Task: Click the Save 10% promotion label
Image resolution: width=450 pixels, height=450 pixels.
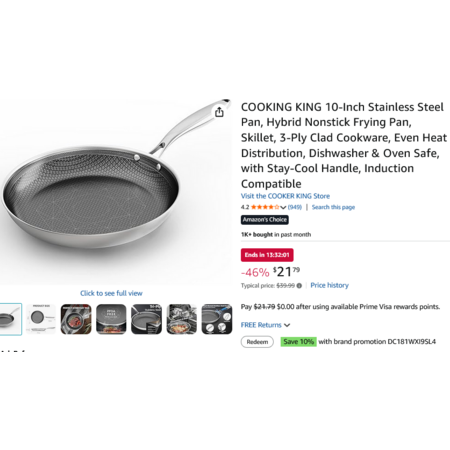Action: coord(298,342)
